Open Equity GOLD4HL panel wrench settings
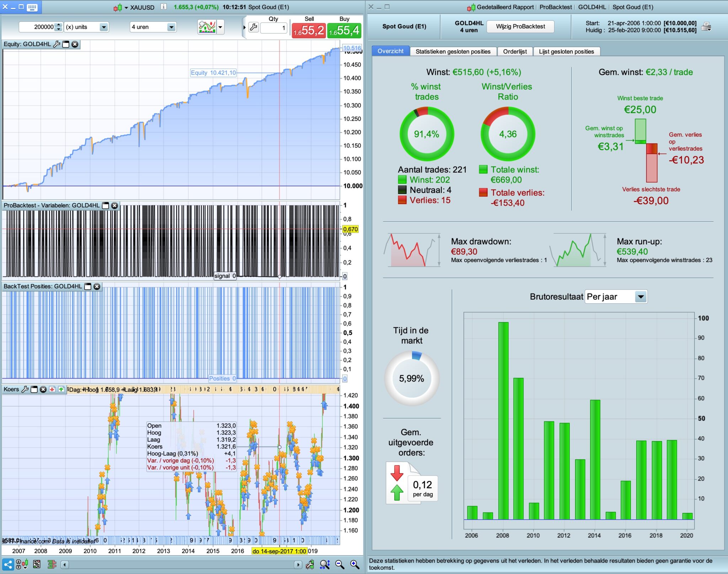 click(57, 44)
